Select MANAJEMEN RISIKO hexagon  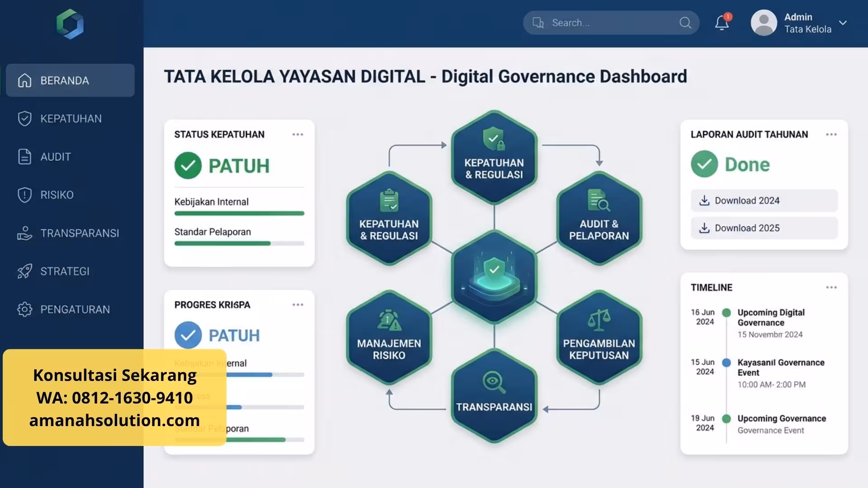[389, 338]
